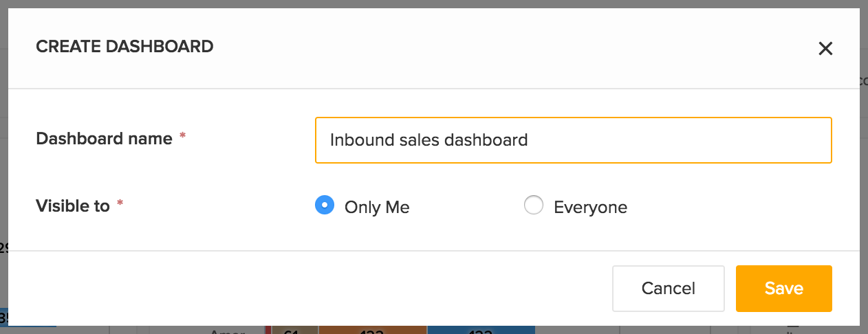Click the "Visible to" field label
This screenshot has height=334, width=868.
[73, 206]
